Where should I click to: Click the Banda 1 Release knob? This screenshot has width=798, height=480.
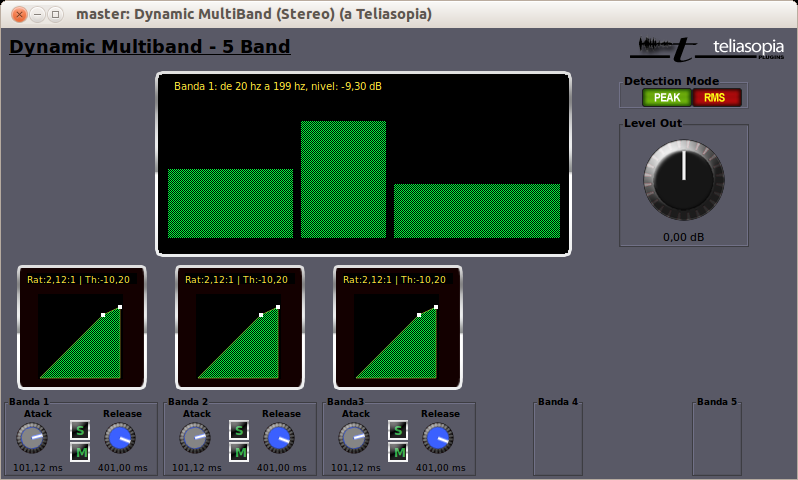pyautogui.click(x=120, y=438)
